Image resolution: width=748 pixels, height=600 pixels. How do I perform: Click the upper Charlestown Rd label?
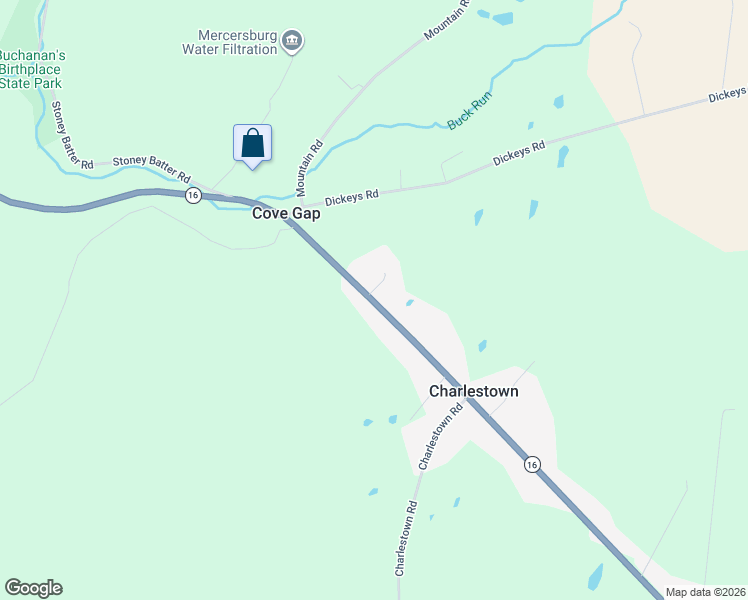point(440,436)
